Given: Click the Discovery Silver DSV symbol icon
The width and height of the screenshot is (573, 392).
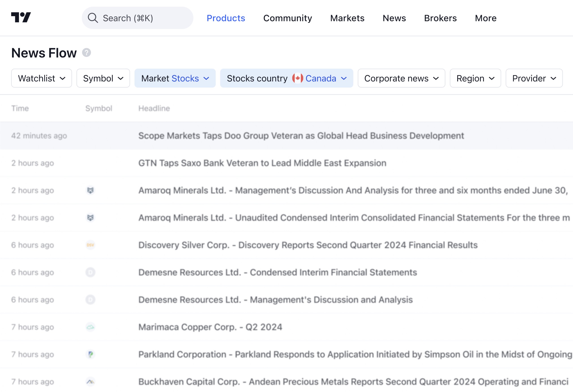Looking at the screenshot, I should tap(90, 245).
